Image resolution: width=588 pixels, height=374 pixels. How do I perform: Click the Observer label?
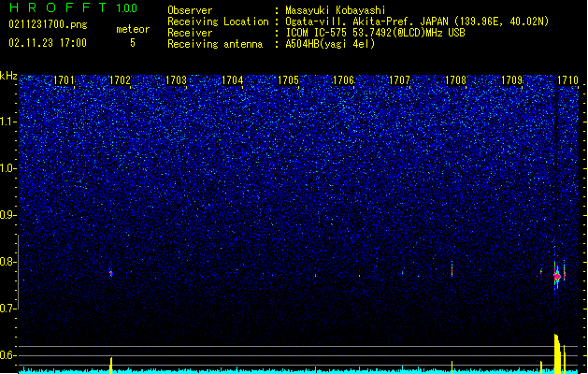tap(190, 10)
